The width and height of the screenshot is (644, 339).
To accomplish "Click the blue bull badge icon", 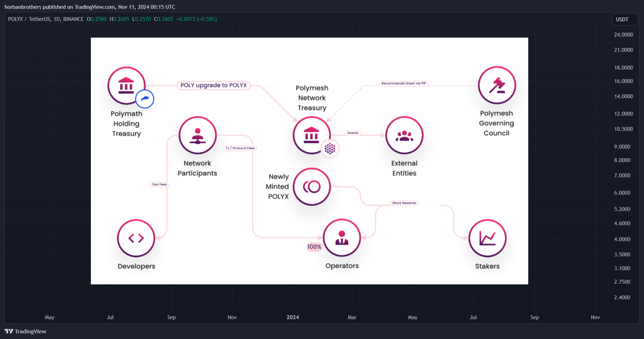I will tap(145, 99).
